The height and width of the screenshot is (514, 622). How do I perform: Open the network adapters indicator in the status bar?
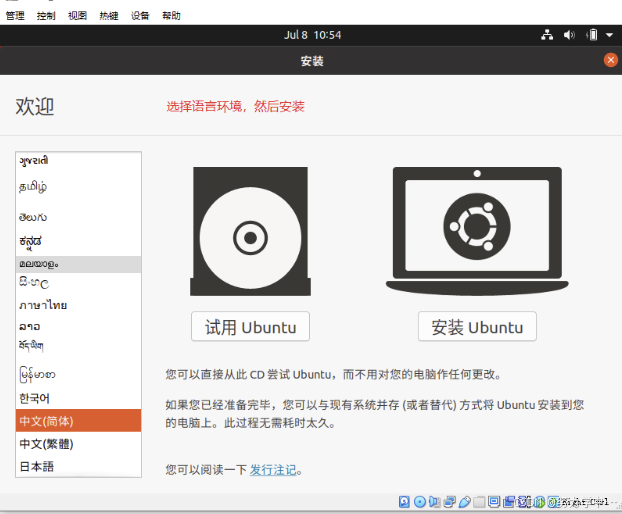coord(450,502)
